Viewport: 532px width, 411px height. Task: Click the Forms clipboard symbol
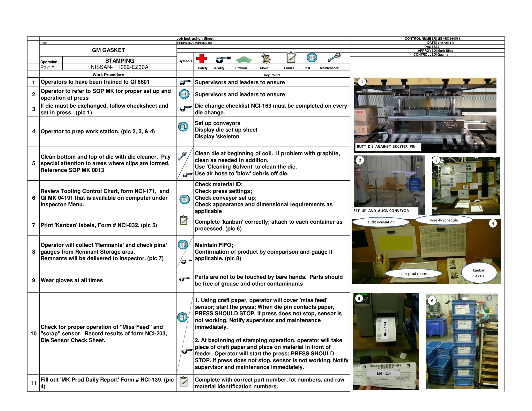[290, 58]
